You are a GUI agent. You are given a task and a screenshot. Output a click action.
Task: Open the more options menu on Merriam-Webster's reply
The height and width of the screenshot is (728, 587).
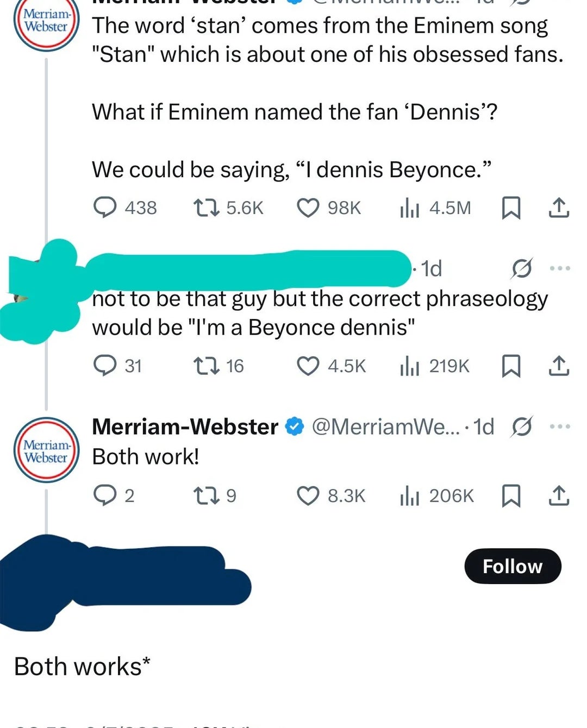coord(560,426)
